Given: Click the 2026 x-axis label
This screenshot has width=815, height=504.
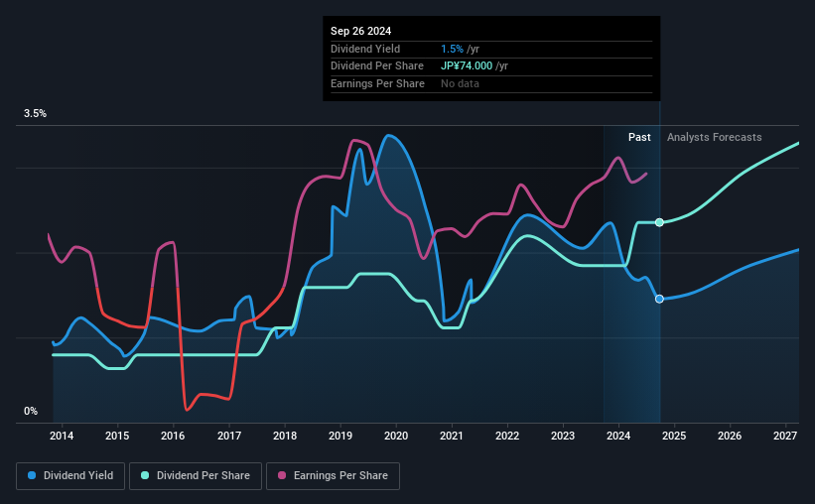Looking at the screenshot, I should (730, 436).
